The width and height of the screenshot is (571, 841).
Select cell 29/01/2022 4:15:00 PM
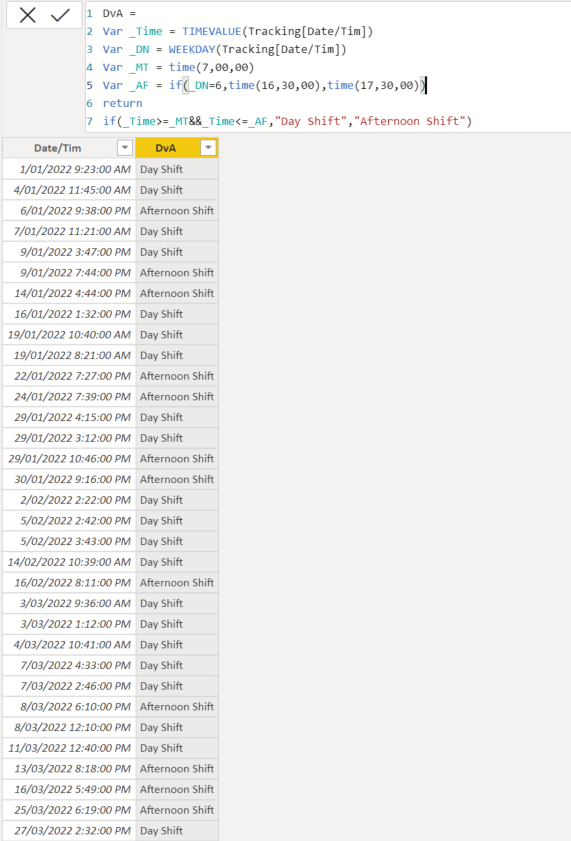(x=69, y=417)
